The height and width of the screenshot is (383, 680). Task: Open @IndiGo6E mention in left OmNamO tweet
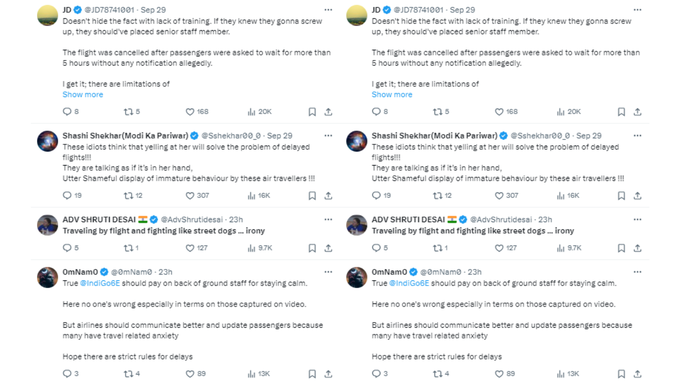pos(100,283)
